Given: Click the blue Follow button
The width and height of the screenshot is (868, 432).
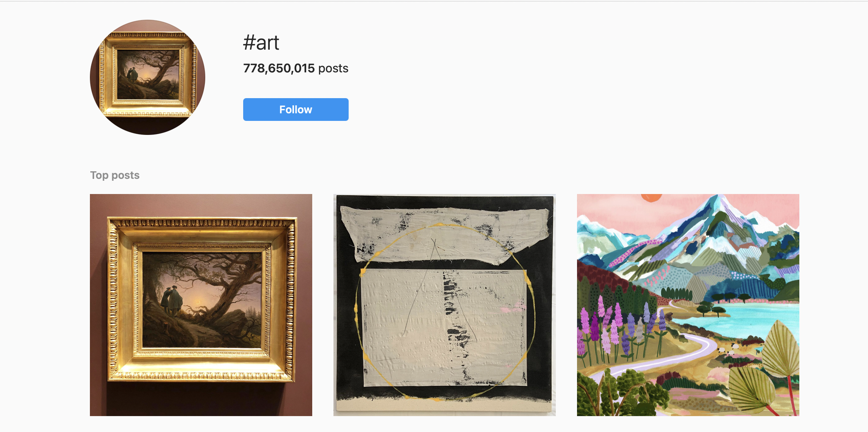Looking at the screenshot, I should click(x=296, y=110).
